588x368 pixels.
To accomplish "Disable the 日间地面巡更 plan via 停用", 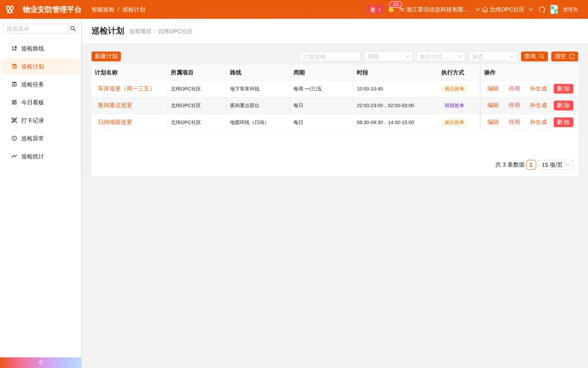I will tap(514, 122).
